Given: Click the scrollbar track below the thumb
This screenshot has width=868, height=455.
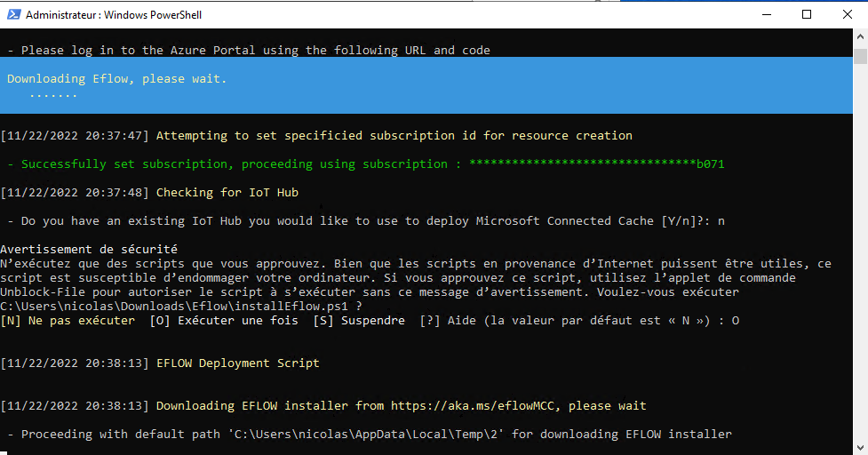Looking at the screenshot, I should point(860,267).
